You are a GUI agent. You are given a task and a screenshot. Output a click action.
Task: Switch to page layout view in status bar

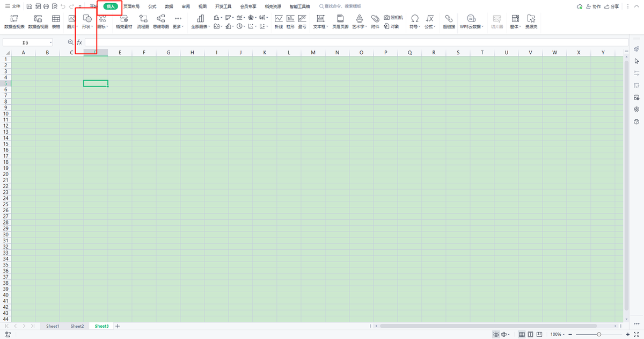pyautogui.click(x=531, y=334)
